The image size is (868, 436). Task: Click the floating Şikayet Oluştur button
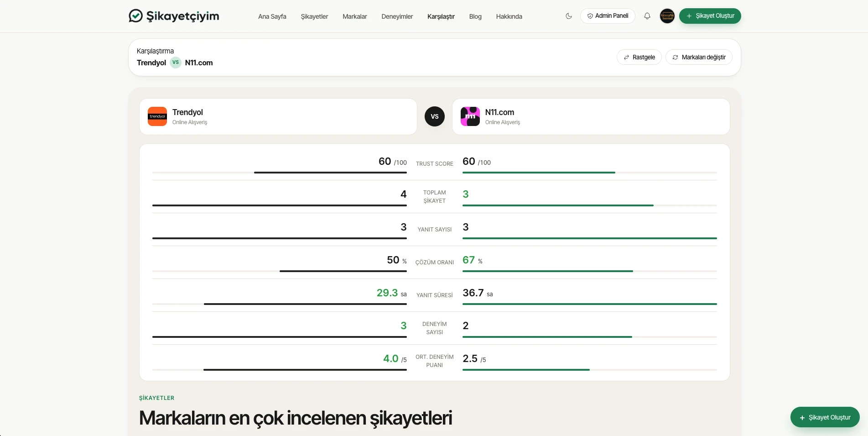coord(825,417)
